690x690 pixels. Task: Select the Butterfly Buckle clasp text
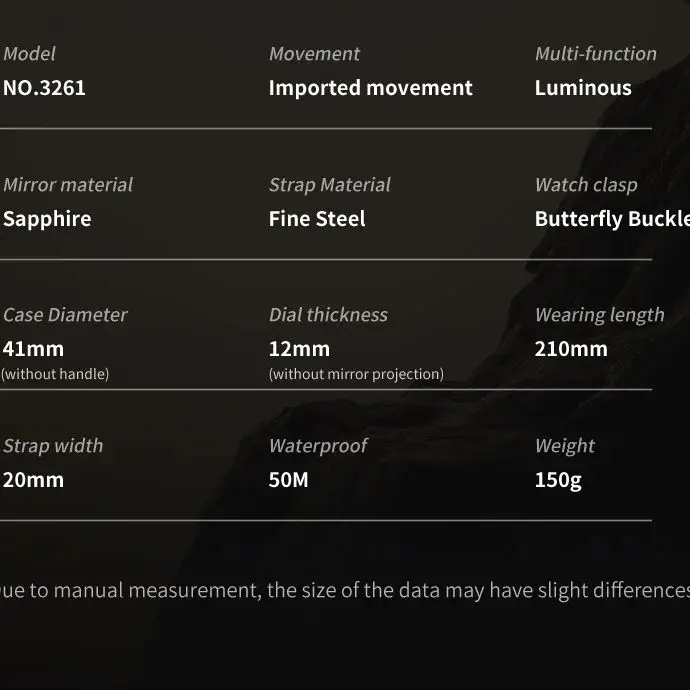(612, 219)
